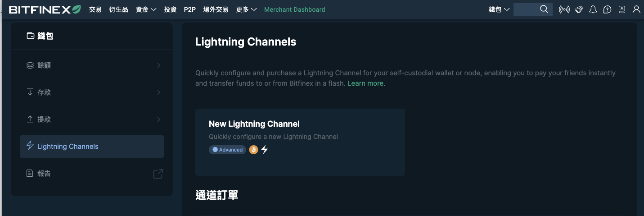Open the contact card icon in header

click(622, 9)
